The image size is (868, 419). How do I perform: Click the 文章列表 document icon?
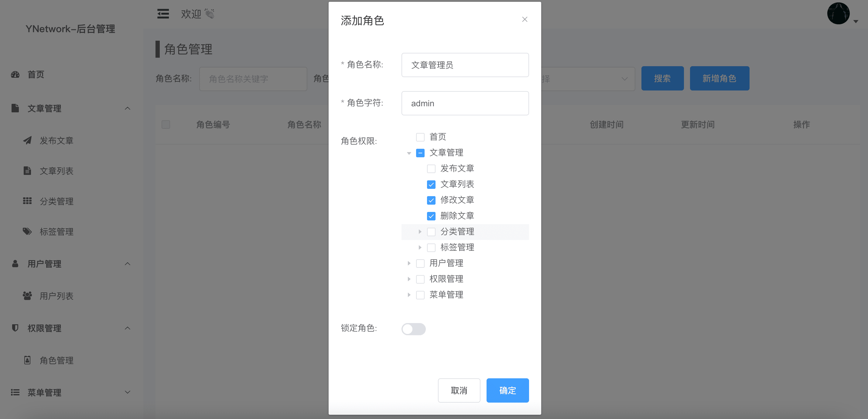(x=27, y=171)
